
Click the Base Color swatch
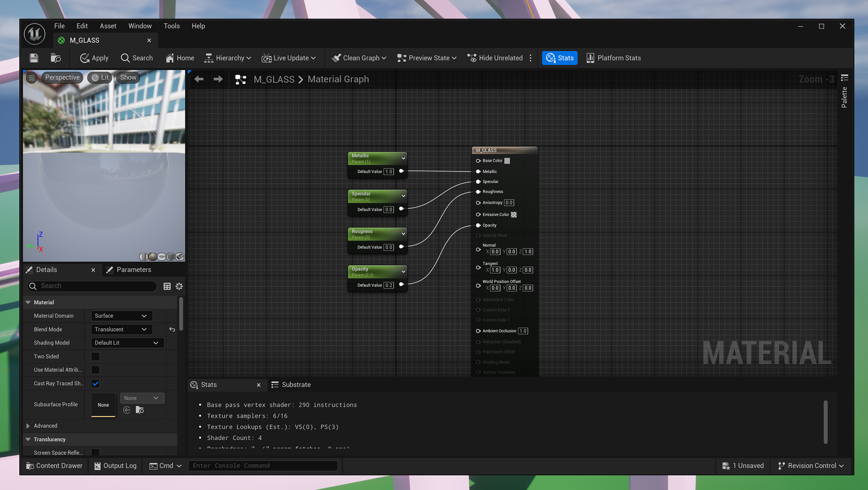click(507, 161)
